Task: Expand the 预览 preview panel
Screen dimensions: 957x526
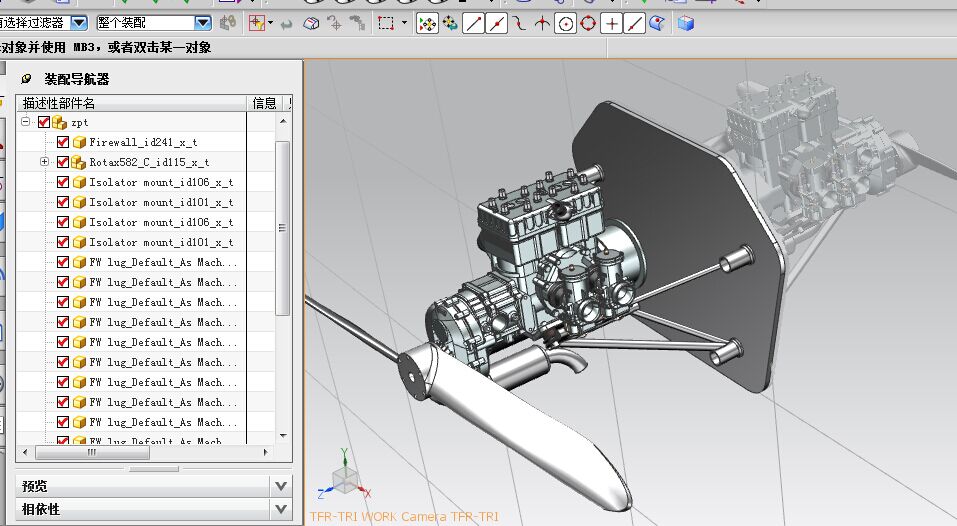Action: (x=281, y=486)
